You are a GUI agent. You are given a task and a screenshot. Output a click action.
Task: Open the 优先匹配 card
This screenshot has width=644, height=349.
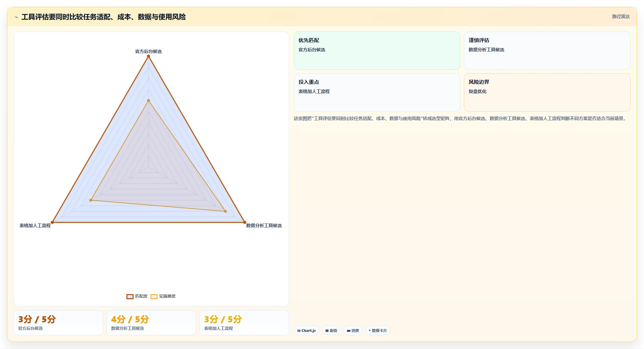(377, 51)
